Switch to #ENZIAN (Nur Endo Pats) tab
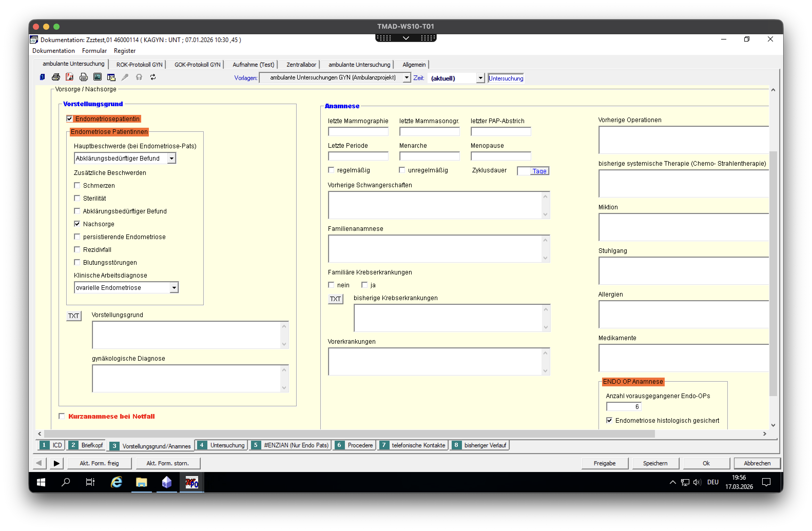The width and height of the screenshot is (812, 531). [291, 445]
